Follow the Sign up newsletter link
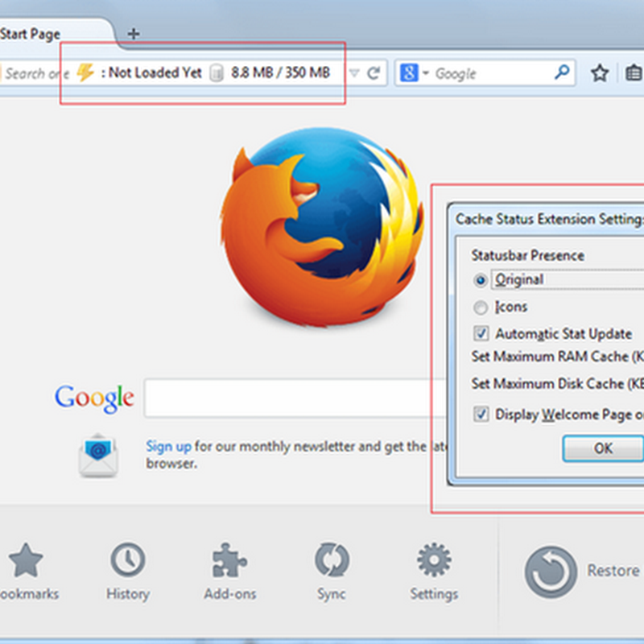 pyautogui.click(x=169, y=446)
